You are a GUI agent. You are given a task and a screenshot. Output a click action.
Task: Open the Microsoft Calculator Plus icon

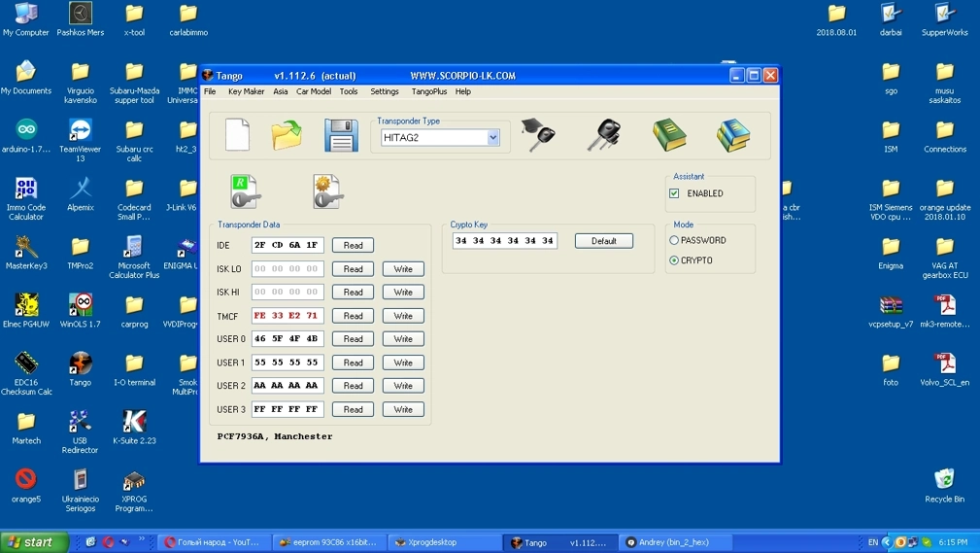pyautogui.click(x=134, y=258)
